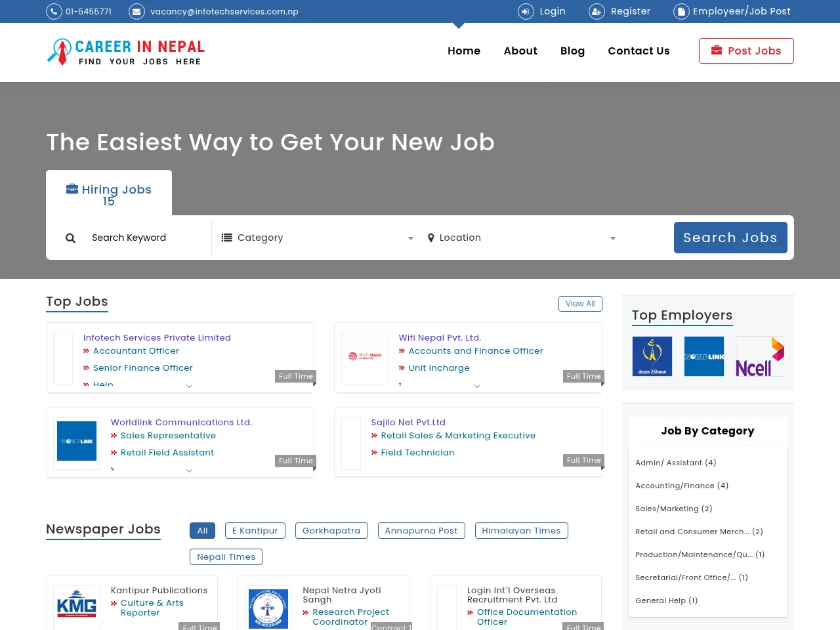The height and width of the screenshot is (630, 840).
Task: Go to the Blog page
Action: click(572, 51)
